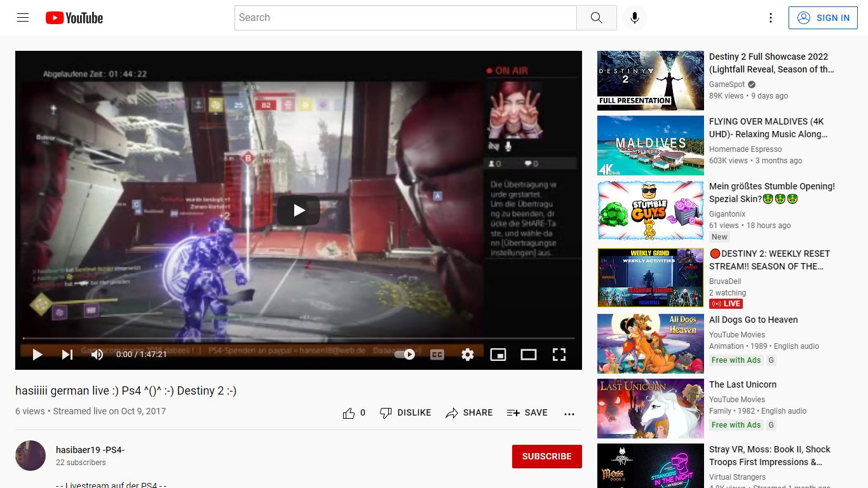Viewport: 868px width, 488px height.
Task: Activate miniplayer mode
Action: click(x=498, y=355)
